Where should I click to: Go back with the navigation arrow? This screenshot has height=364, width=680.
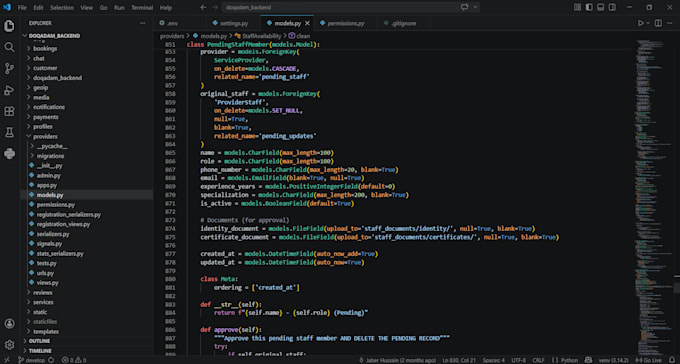click(203, 7)
